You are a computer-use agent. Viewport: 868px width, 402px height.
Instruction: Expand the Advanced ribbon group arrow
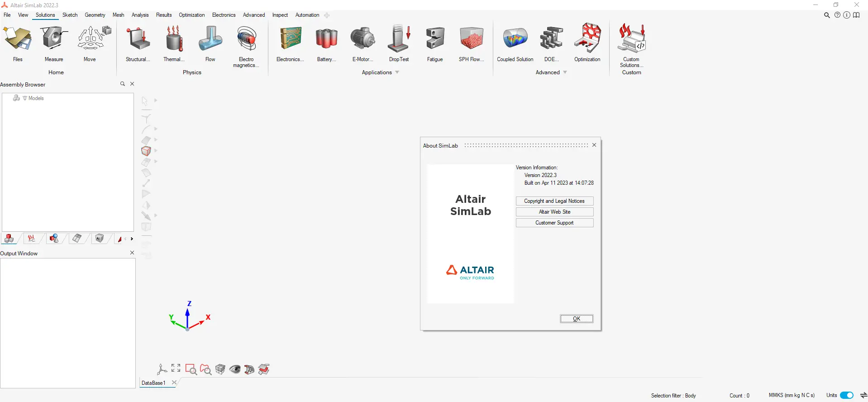click(x=565, y=72)
